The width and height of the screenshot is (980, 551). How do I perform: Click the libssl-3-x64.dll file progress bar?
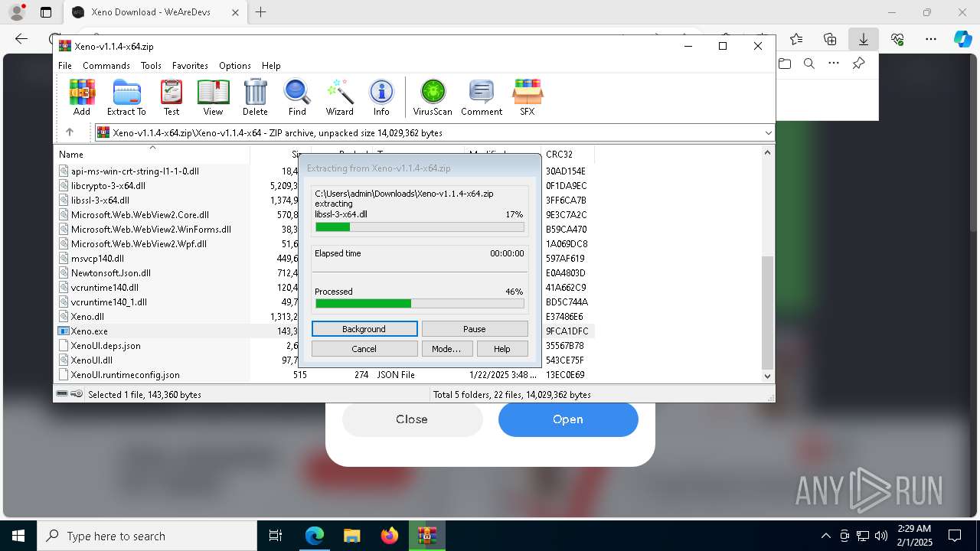[x=420, y=227]
